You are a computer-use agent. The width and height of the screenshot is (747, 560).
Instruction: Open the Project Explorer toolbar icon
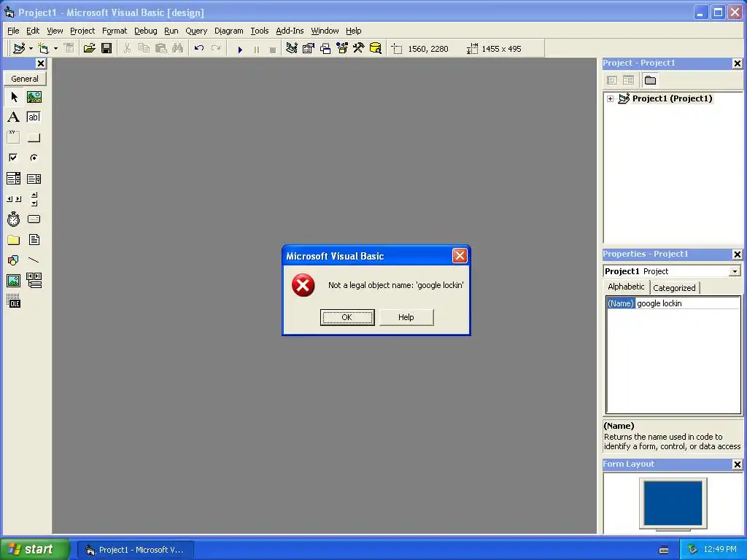pos(292,49)
